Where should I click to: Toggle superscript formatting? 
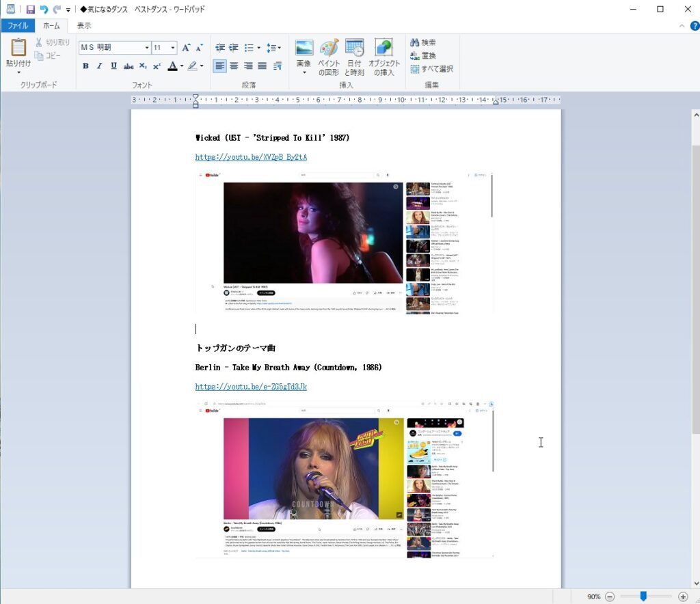point(157,66)
